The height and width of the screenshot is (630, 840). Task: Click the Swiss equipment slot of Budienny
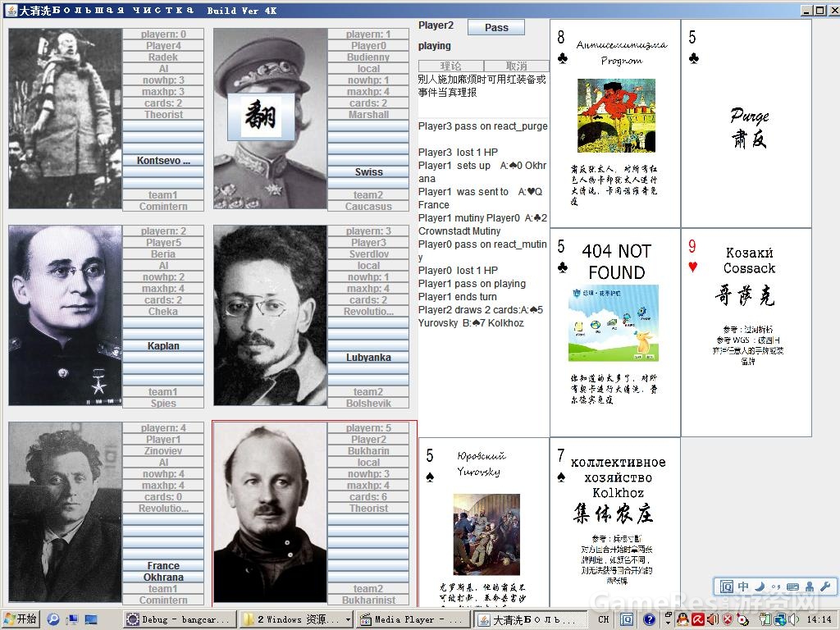(368, 172)
